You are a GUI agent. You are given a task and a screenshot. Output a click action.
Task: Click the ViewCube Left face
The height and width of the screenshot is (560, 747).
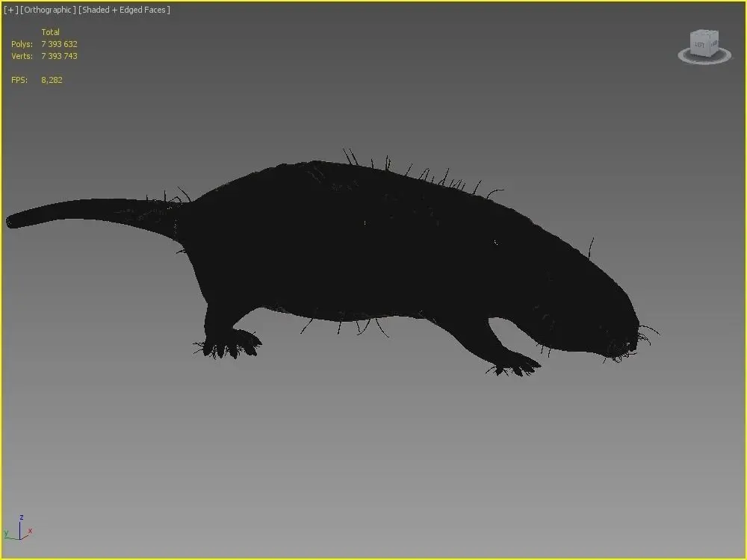(x=700, y=44)
